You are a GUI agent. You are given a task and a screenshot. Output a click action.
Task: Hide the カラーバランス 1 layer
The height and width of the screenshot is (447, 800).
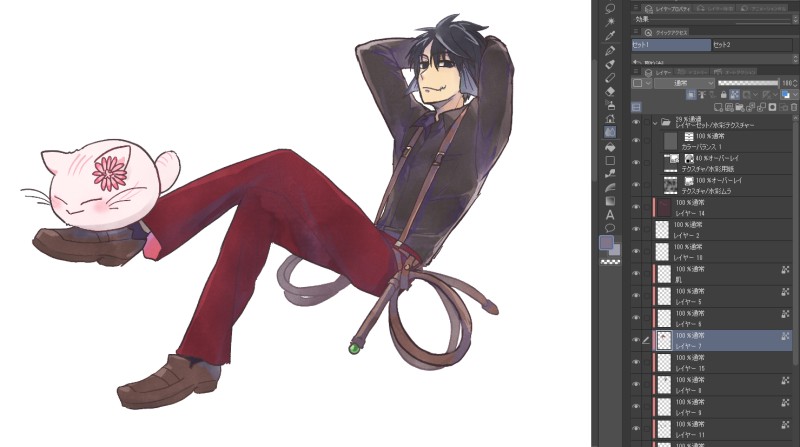(636, 141)
